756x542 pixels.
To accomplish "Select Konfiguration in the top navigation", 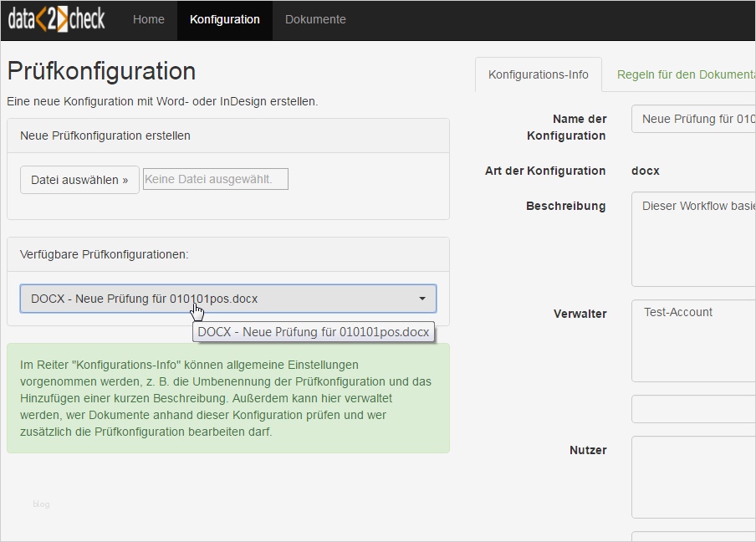I will pyautogui.click(x=224, y=19).
